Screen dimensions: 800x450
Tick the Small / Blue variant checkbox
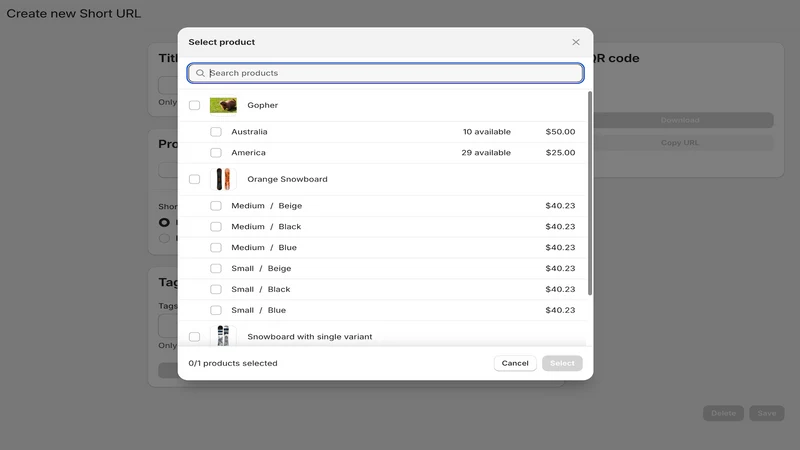pyautogui.click(x=216, y=310)
